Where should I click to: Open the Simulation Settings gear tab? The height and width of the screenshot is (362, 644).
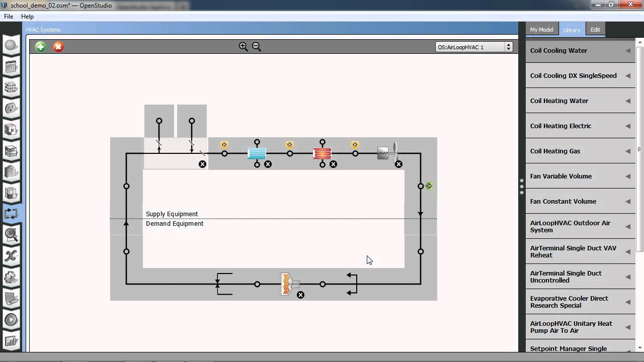(x=11, y=278)
